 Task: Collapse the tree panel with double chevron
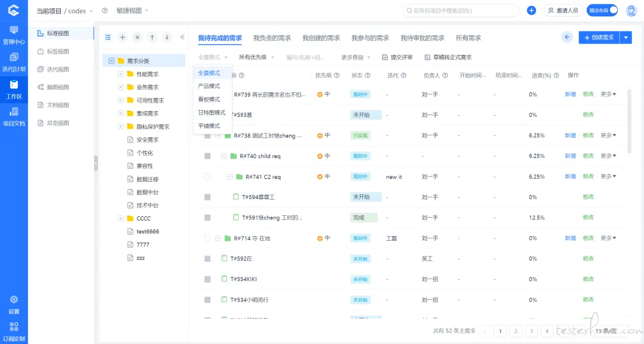pos(182,38)
